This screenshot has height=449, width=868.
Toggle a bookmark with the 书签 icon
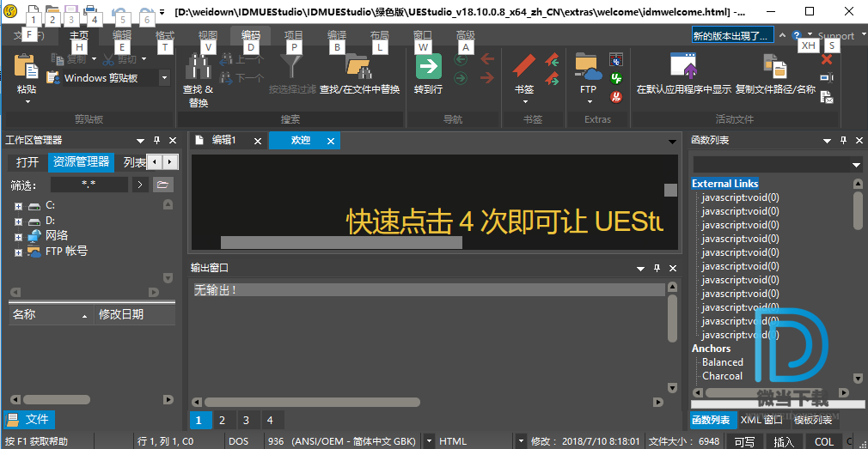click(x=525, y=66)
